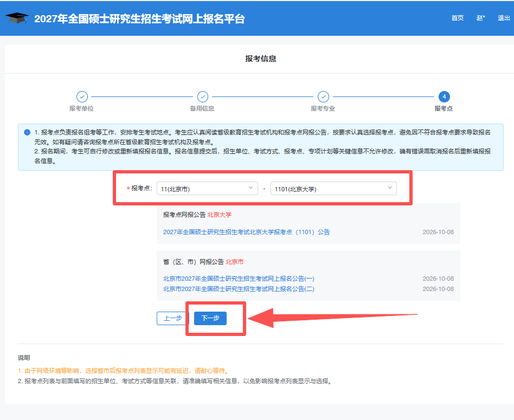Open the 11(北京市) province dropdown
The width and height of the screenshot is (514, 420).
[207, 189]
